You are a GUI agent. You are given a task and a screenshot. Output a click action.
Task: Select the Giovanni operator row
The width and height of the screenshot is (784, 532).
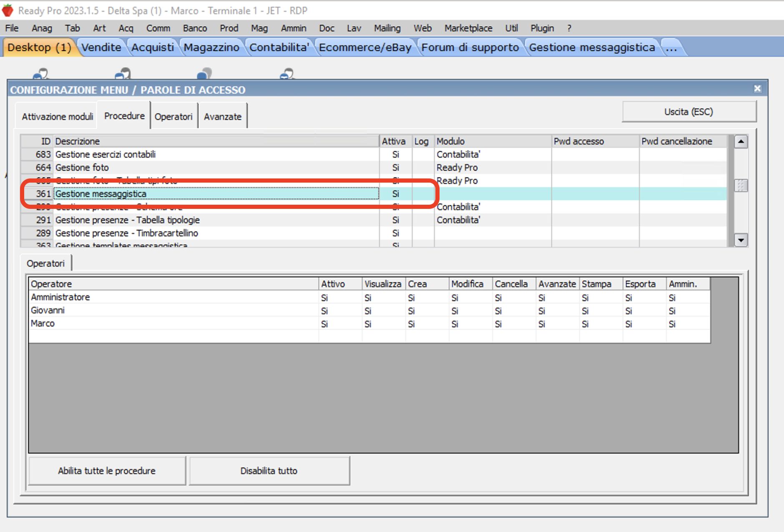point(369,311)
